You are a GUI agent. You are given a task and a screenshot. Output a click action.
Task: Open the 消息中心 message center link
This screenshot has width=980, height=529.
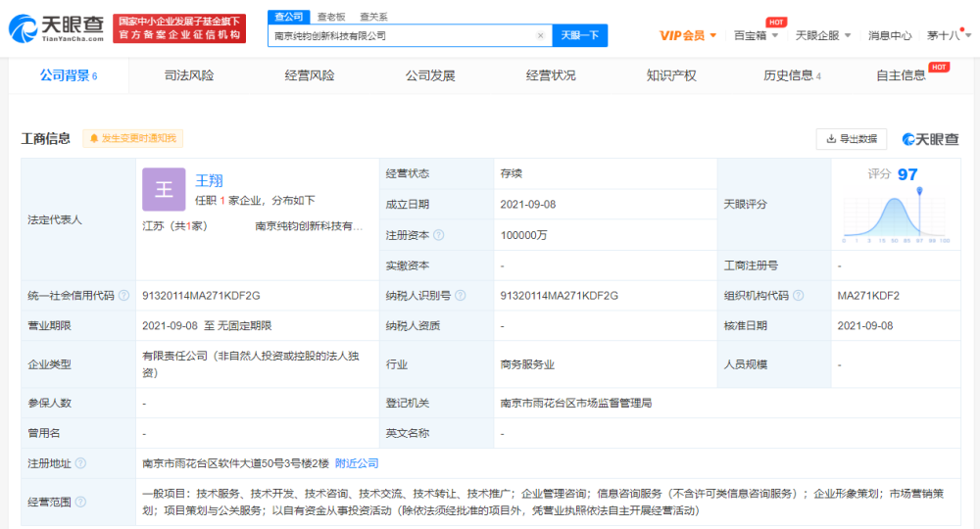(890, 35)
